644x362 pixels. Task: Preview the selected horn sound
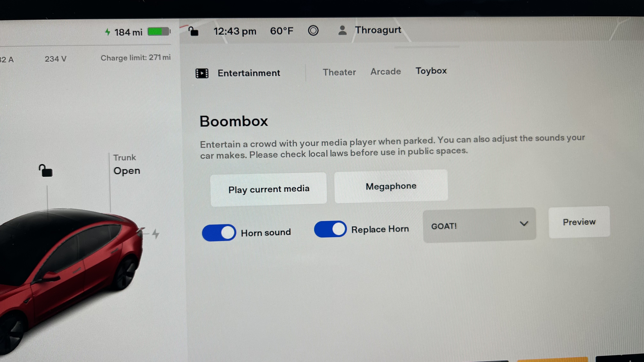point(579,222)
